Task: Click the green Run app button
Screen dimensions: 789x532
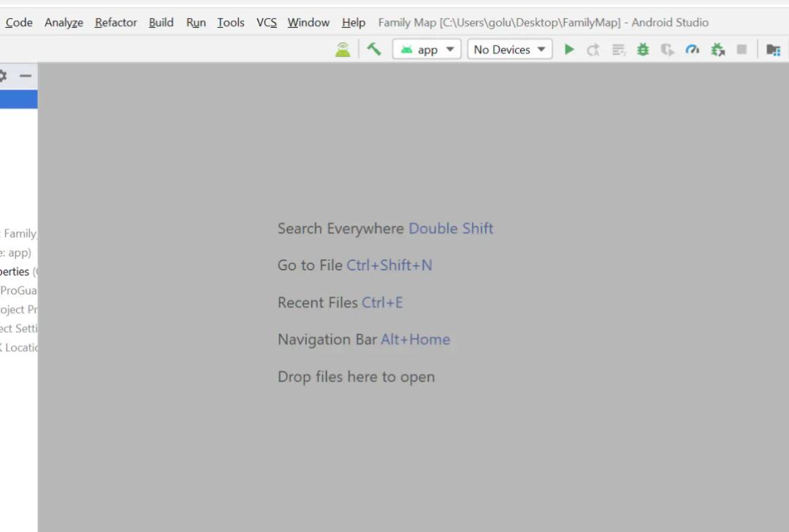Action: [569, 49]
